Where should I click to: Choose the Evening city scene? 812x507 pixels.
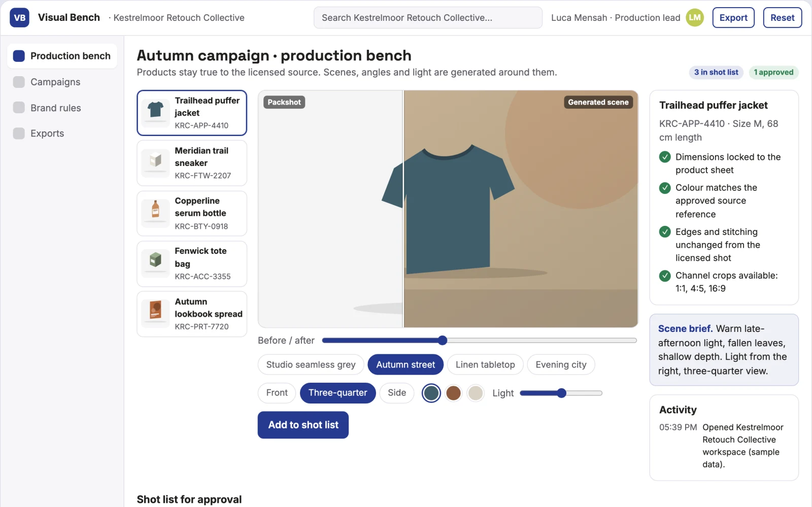coord(561,364)
